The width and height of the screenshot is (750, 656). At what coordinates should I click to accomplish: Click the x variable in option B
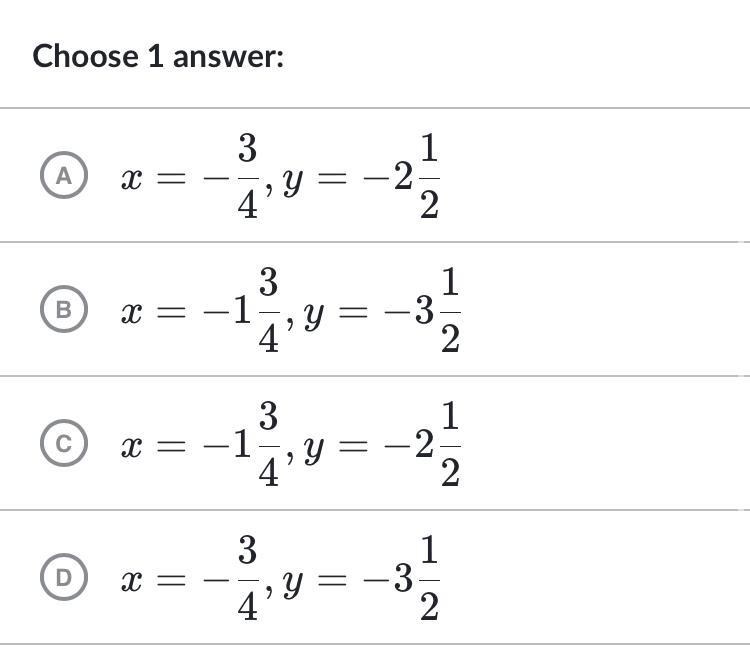pyautogui.click(x=132, y=314)
